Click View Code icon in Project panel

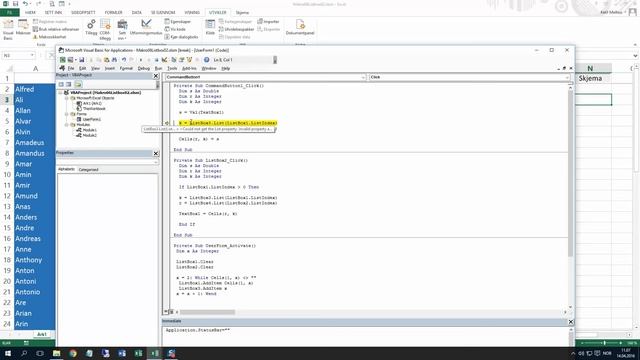[61, 84]
